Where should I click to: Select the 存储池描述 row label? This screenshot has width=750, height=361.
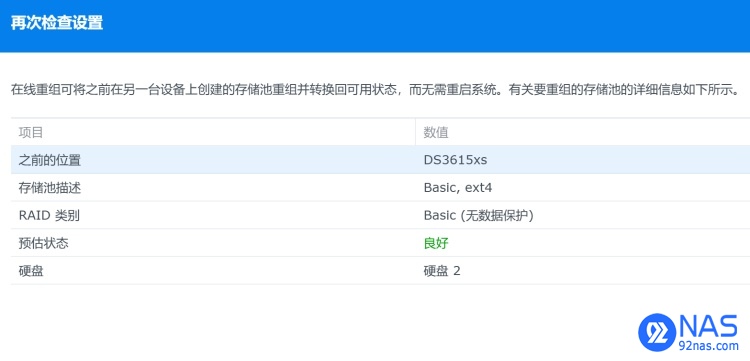pos(50,188)
